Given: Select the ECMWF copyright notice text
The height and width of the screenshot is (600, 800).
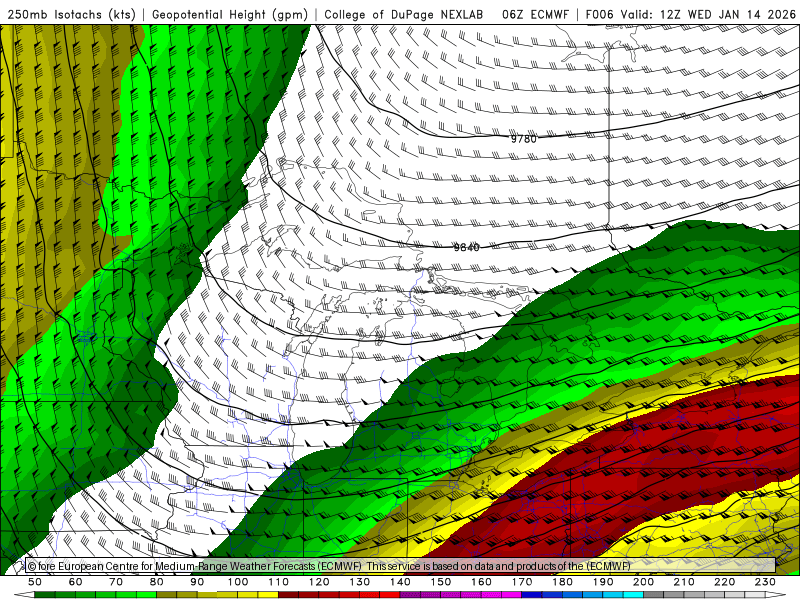Looking at the screenshot, I should click(x=329, y=566).
